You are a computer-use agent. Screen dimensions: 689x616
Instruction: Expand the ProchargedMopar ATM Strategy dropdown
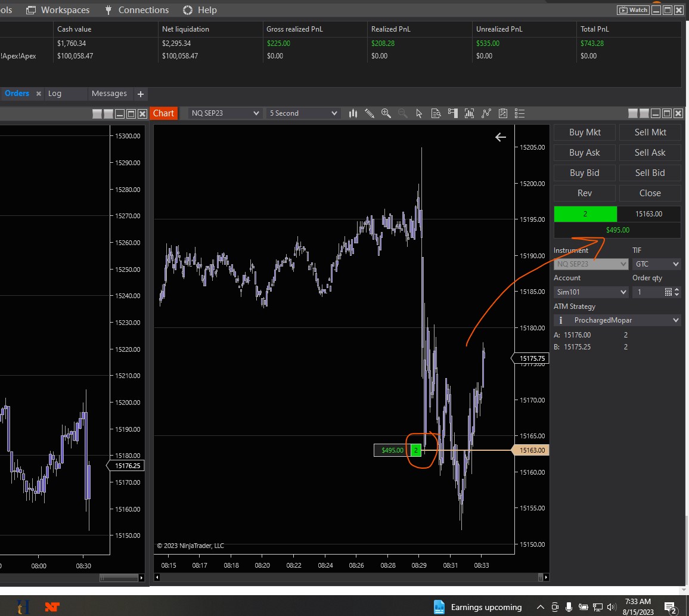pos(617,320)
